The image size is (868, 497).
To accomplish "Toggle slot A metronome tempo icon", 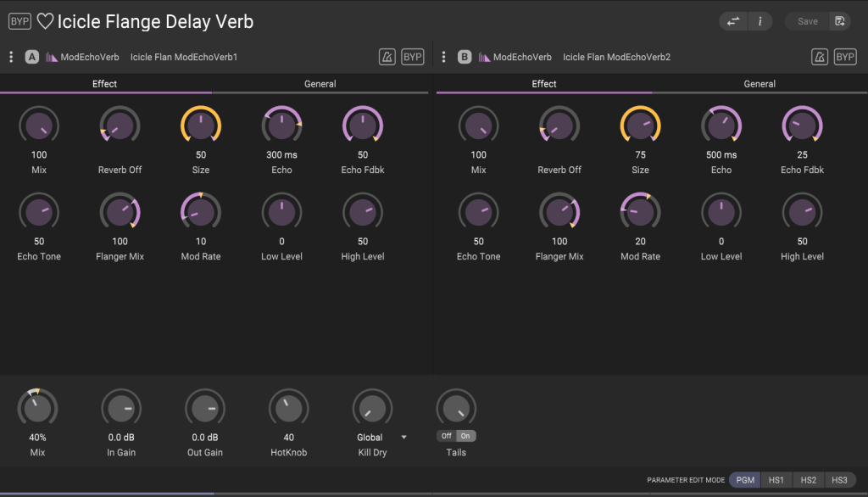I will click(387, 57).
